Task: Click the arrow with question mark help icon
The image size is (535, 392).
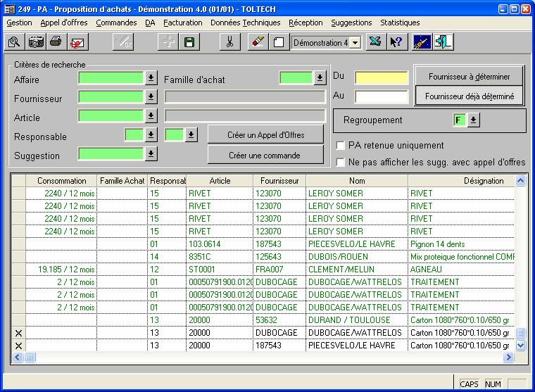Action: click(x=397, y=42)
